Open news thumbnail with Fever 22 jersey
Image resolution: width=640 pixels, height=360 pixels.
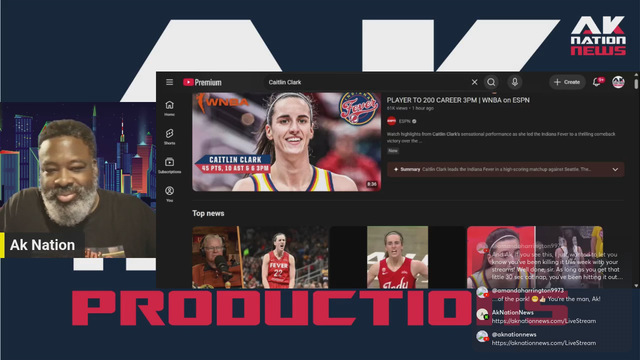[x=260, y=257]
